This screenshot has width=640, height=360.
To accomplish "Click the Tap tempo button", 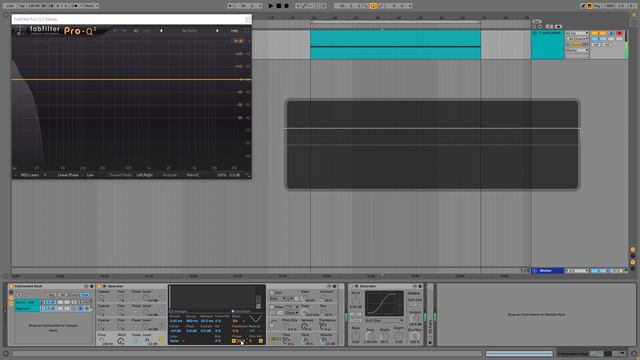I will (22, 6).
